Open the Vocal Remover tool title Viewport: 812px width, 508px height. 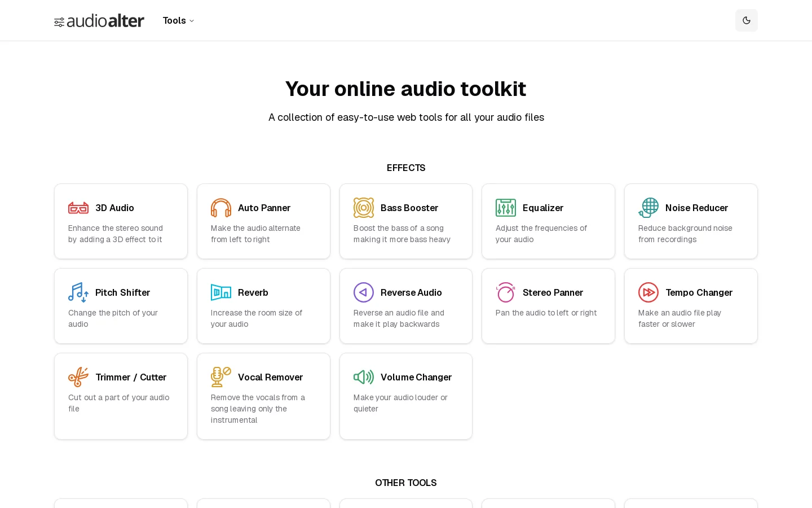[x=271, y=377]
